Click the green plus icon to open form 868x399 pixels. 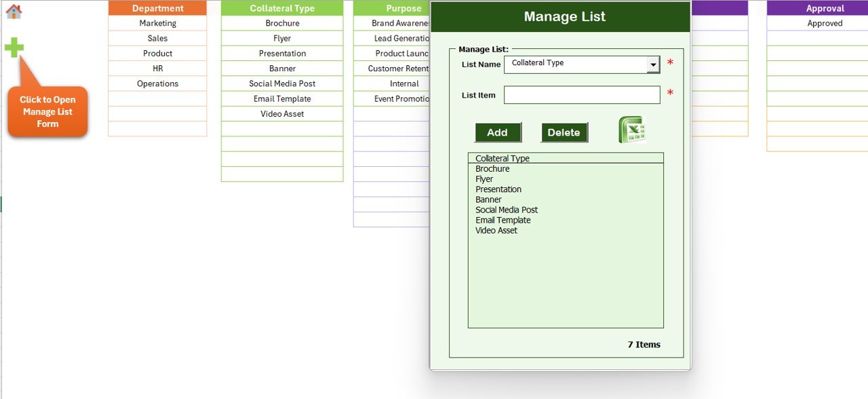click(14, 47)
